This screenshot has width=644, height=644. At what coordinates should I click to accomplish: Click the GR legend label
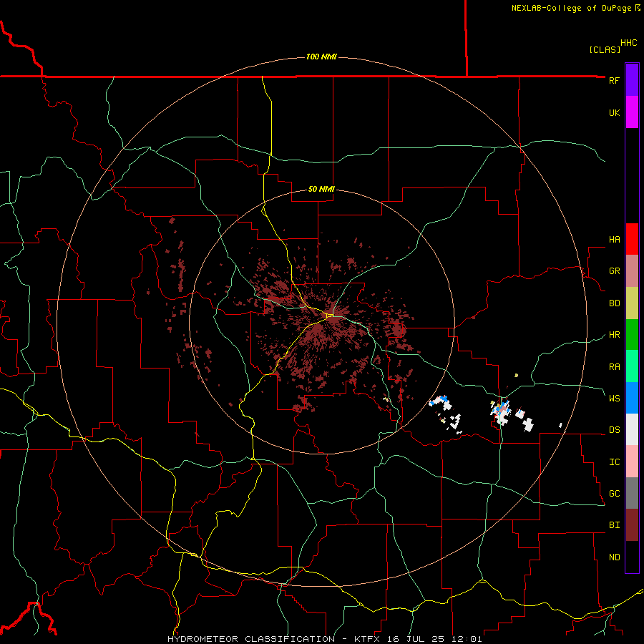pyautogui.click(x=614, y=271)
